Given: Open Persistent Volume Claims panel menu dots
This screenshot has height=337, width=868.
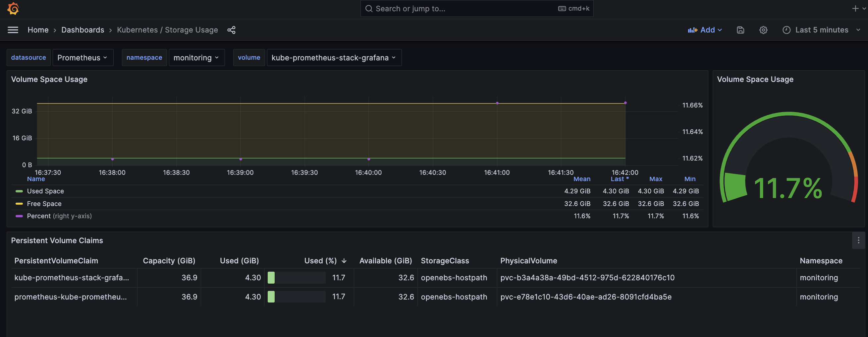Looking at the screenshot, I should [x=858, y=240].
